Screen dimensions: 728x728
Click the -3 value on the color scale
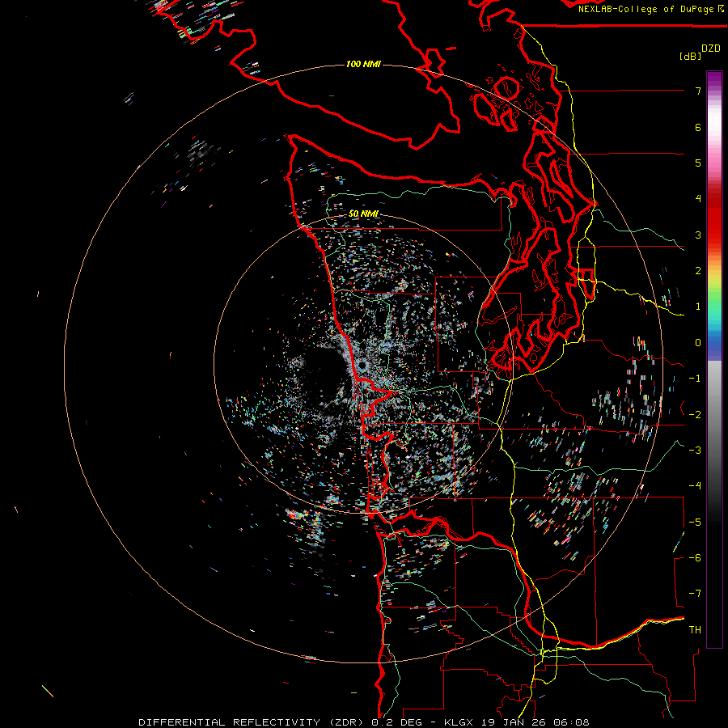[695, 450]
